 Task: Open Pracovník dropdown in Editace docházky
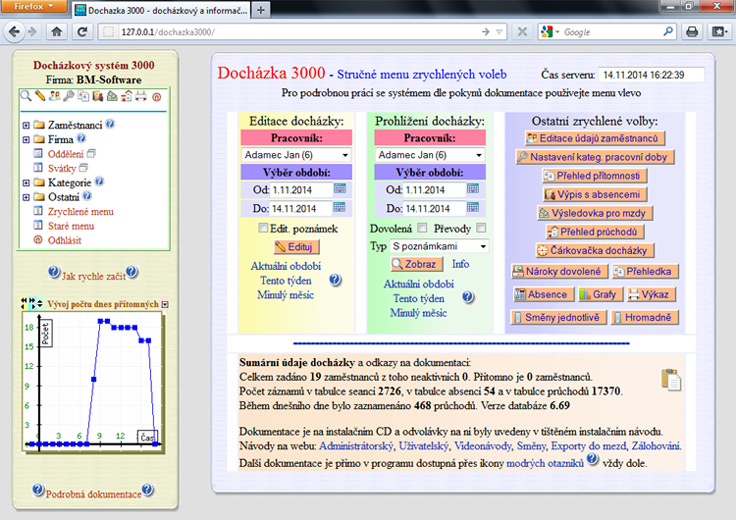tap(296, 155)
